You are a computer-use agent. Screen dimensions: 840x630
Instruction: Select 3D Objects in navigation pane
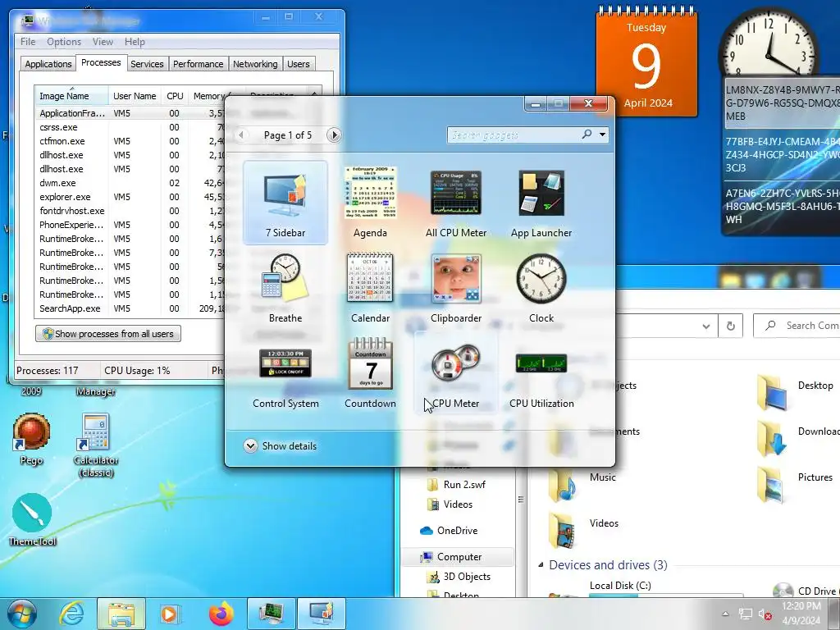point(459,577)
